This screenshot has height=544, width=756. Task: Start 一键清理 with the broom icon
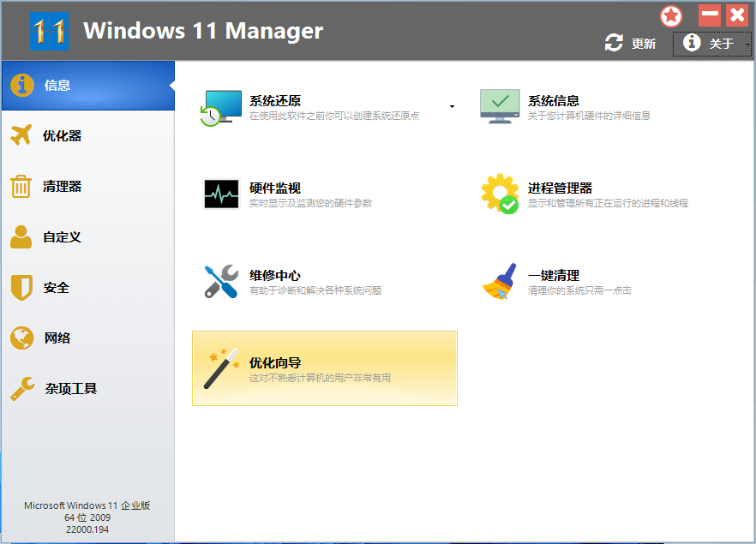(x=501, y=280)
